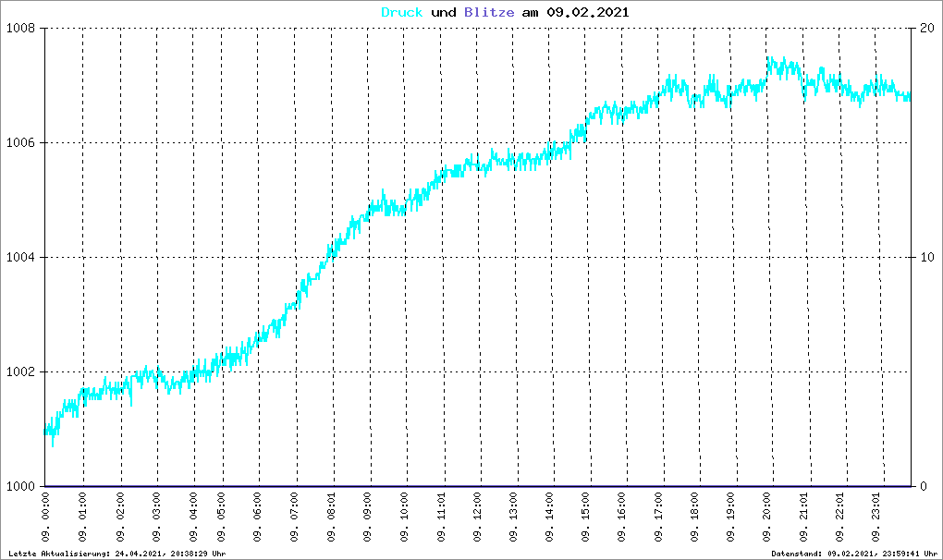
Task: Click the time label '09. 03:00'
Action: [157, 517]
